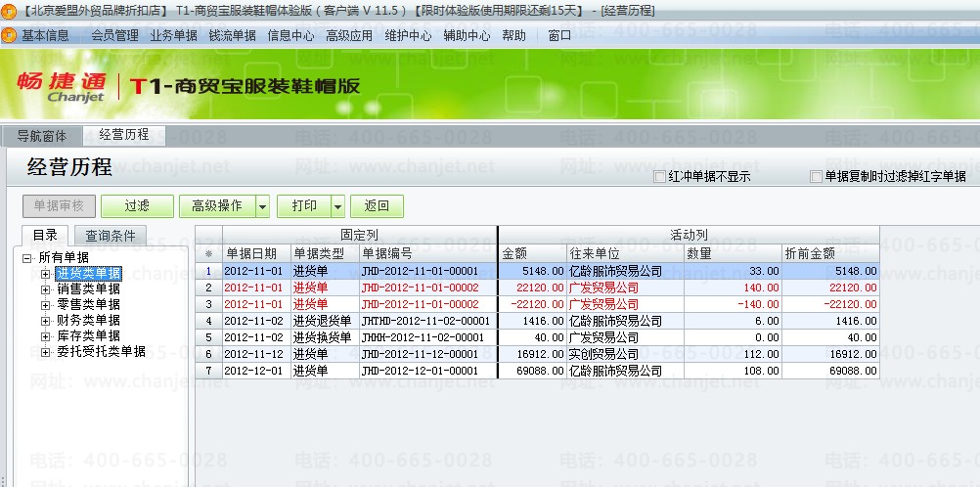Select row 4 进货退货单 entry
Screen dimensions: 980x487
click(x=538, y=321)
